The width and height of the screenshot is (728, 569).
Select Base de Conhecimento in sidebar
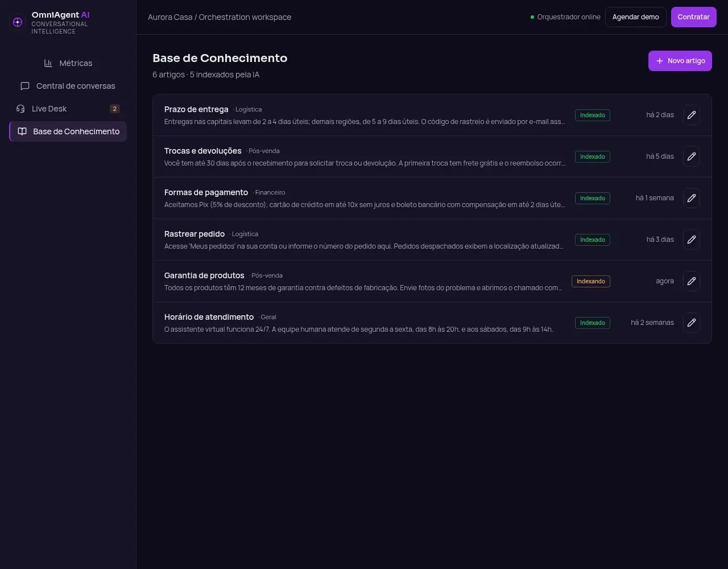click(x=68, y=131)
